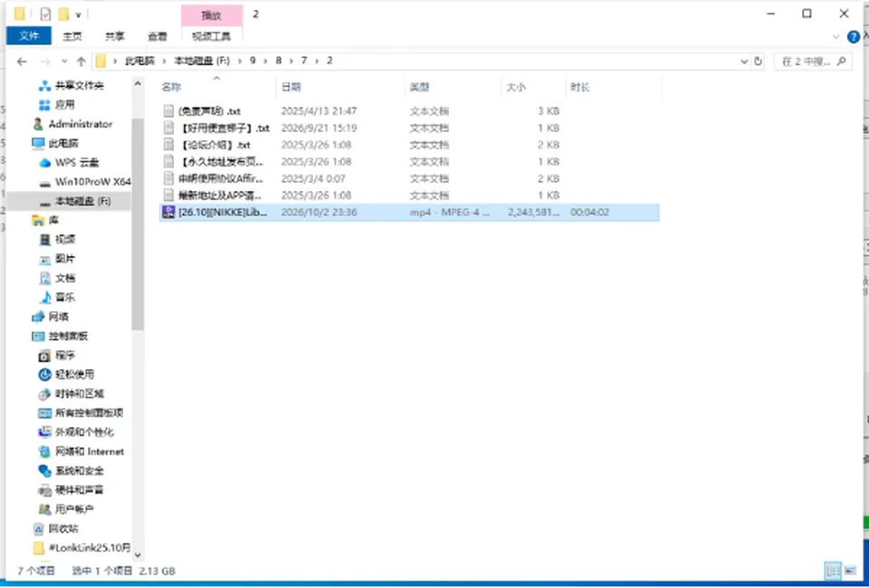Go back with the left arrow
Screen dimensions: 869x588
click(22, 62)
